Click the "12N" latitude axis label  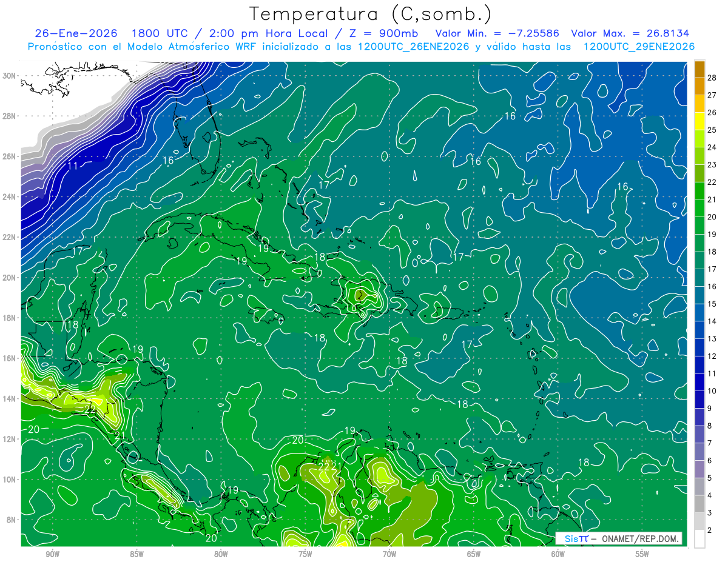click(9, 439)
